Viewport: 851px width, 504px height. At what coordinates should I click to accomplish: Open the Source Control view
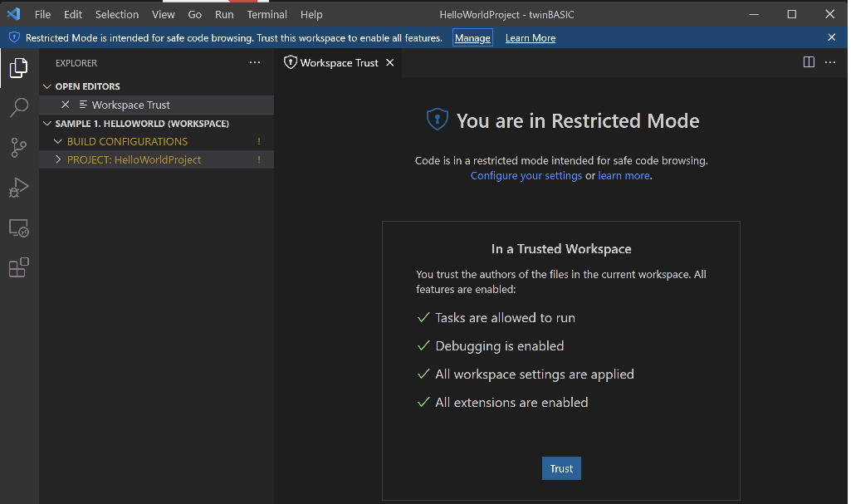18,148
